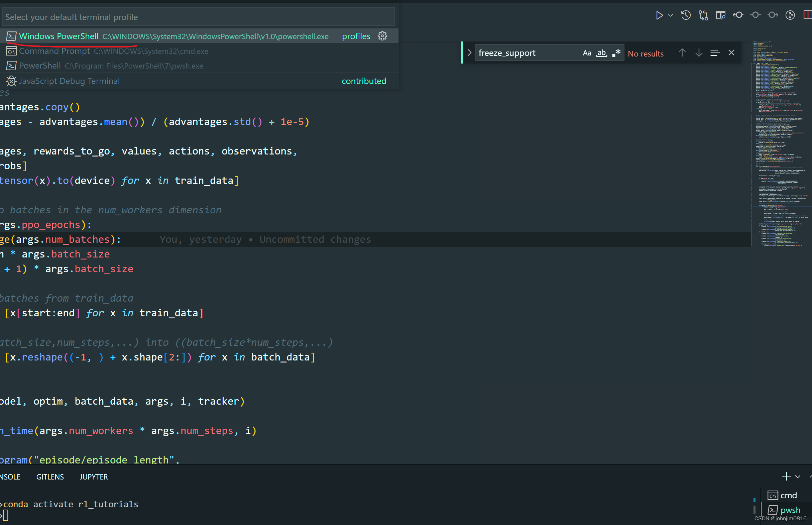Click the add new terminal plus button
This screenshot has width=812, height=525.
click(x=786, y=476)
